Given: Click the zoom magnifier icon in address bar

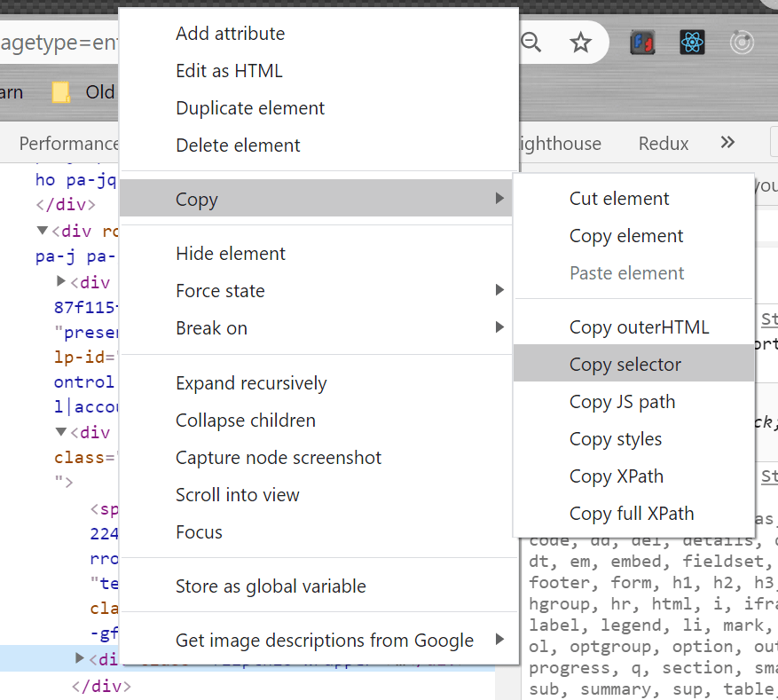Looking at the screenshot, I should [x=530, y=42].
